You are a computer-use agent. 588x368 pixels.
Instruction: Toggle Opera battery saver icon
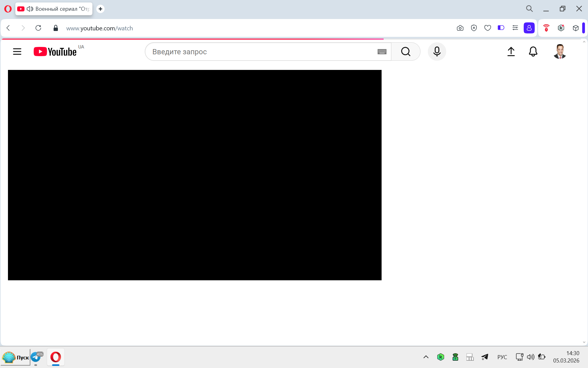[501, 28]
